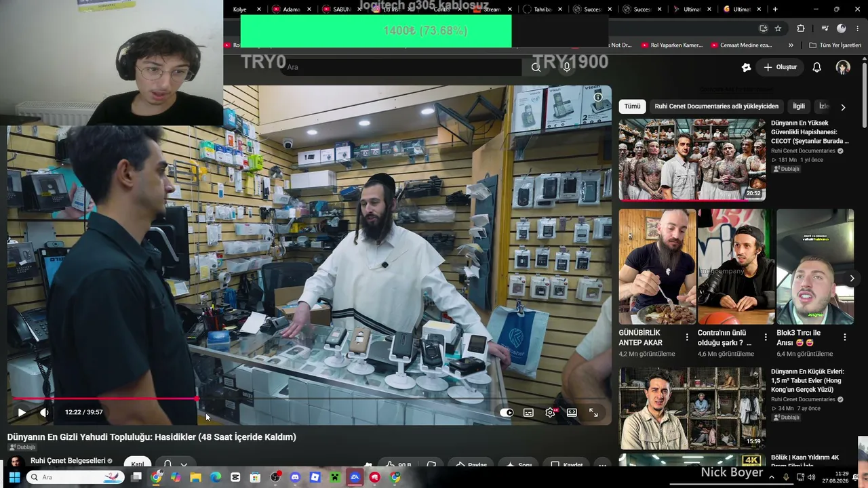Open options for 'Blok3 Tırcı ile Anısı' short

(844, 337)
